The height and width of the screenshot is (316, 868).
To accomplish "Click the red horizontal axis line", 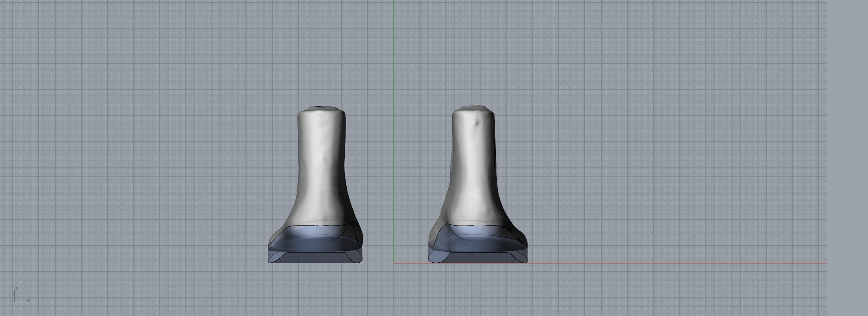I will click(x=671, y=263).
